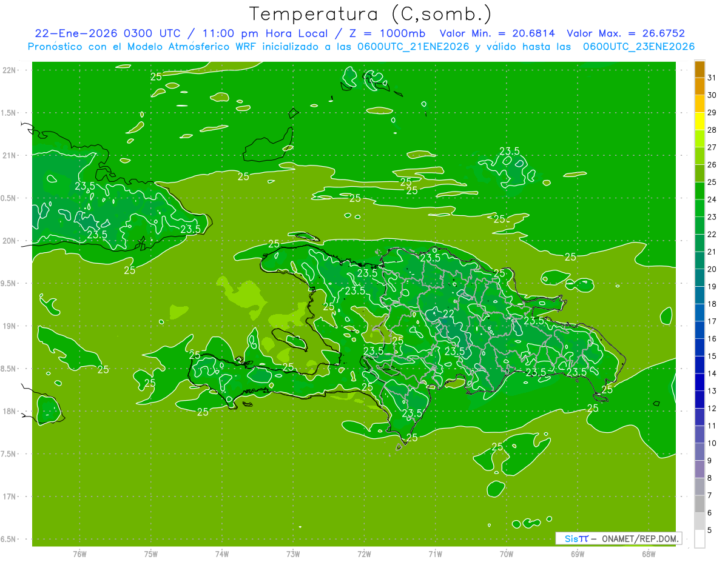Click the title "Temperatura (C,somb.)"
This screenshot has height=562, width=728.
tap(371, 14)
